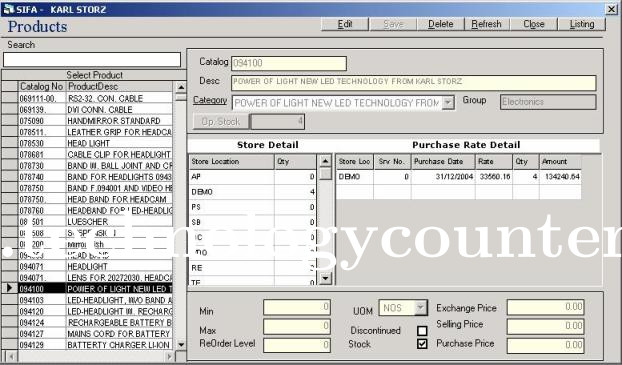Select the SB store location row
The height and width of the screenshot is (365, 622).
click(253, 222)
